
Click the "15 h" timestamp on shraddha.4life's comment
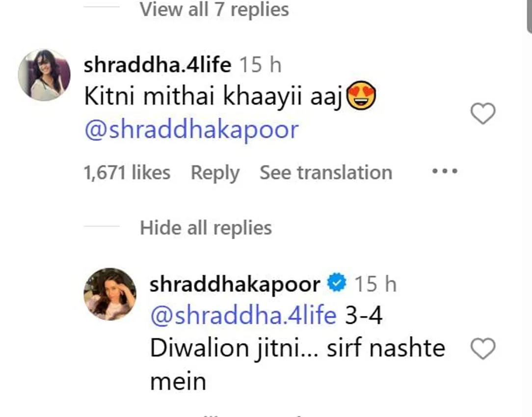tap(260, 65)
